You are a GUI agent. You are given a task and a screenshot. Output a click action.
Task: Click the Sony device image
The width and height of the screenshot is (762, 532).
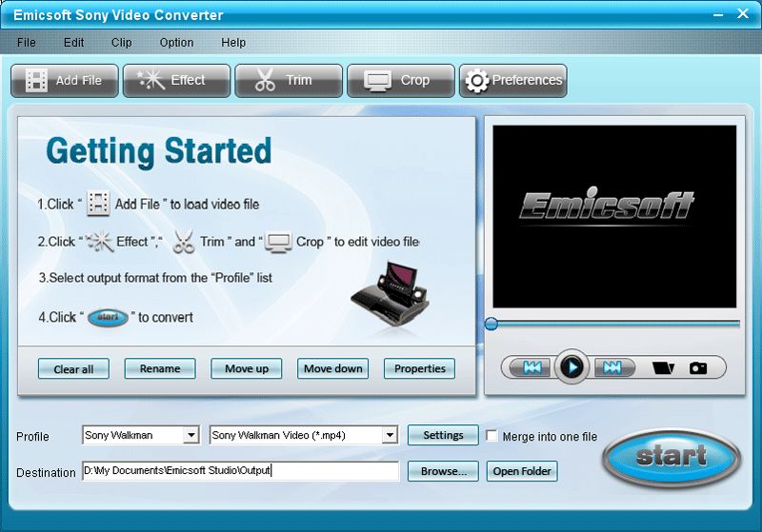[x=390, y=294]
